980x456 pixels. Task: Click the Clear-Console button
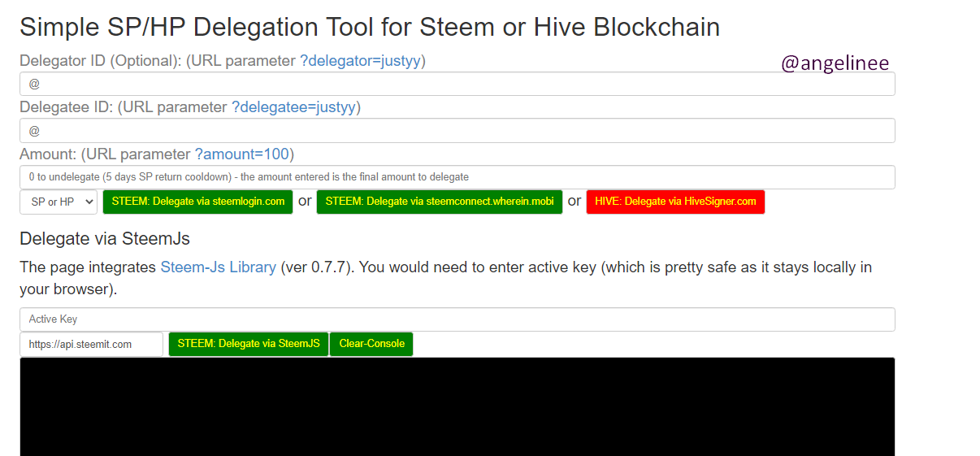371,344
